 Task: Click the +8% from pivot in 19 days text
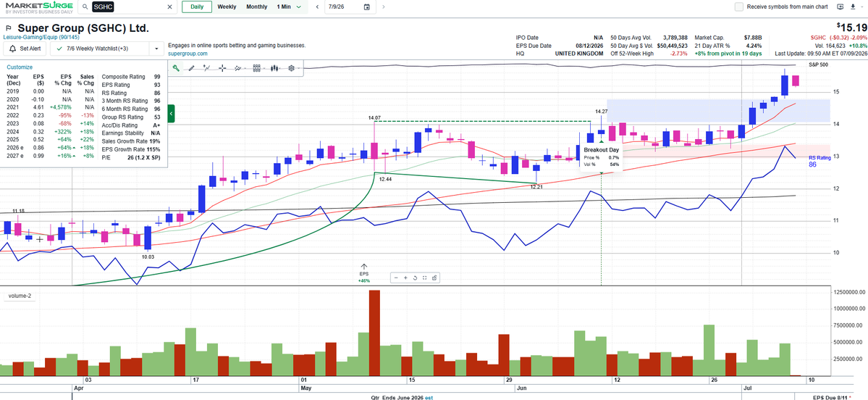click(728, 53)
